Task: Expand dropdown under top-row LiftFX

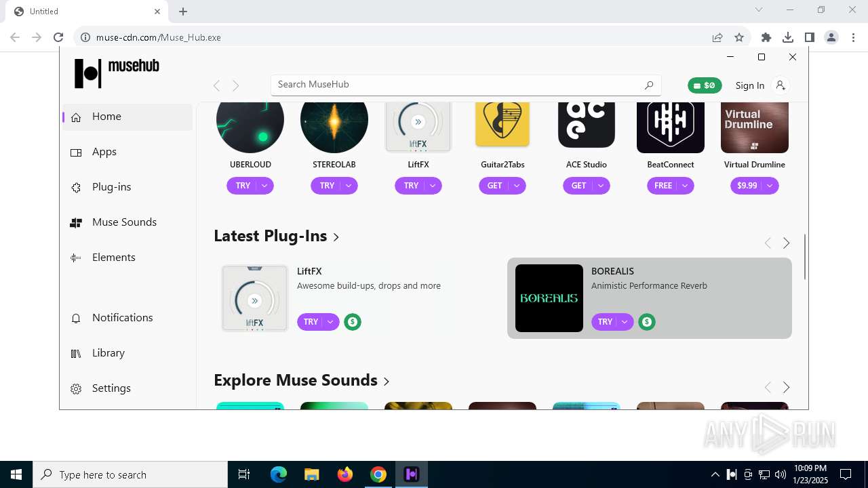Action: coord(433,186)
